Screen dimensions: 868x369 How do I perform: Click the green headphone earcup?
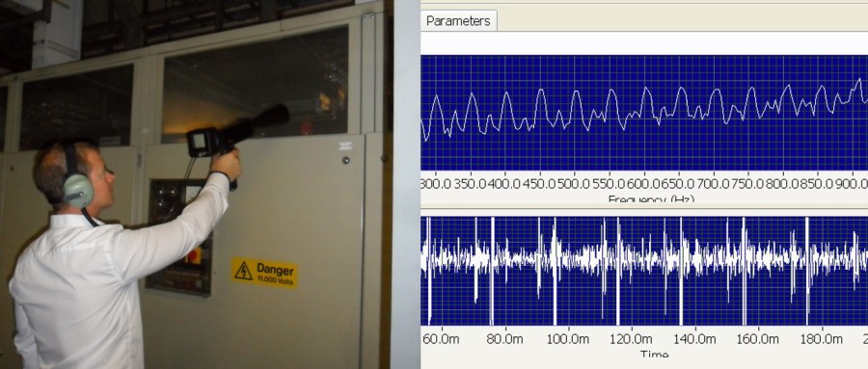[78, 191]
